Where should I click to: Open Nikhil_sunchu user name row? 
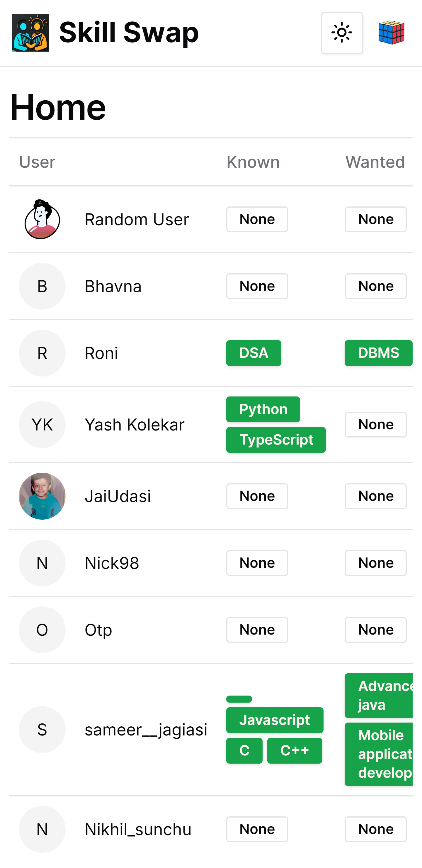coord(138,829)
